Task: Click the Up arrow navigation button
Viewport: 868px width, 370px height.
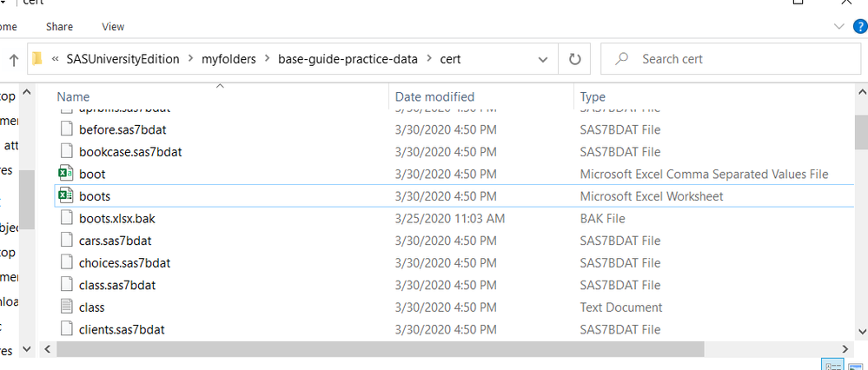Action: 13,59
